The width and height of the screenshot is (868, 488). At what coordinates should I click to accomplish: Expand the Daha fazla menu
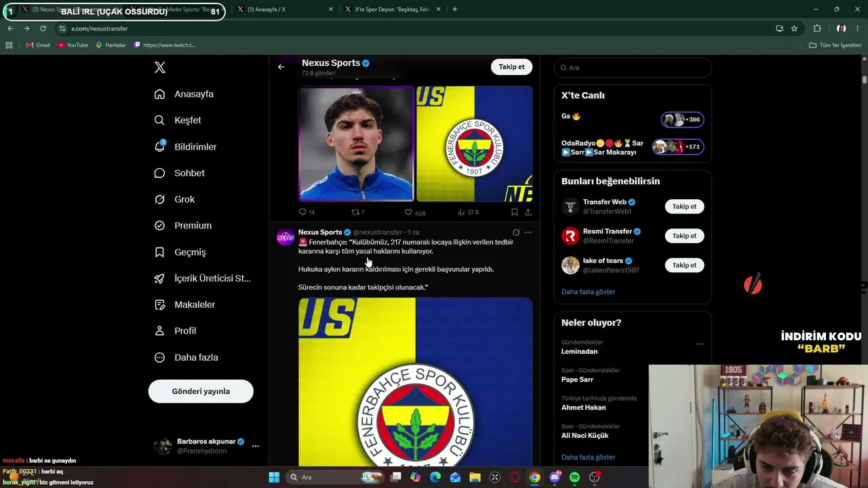click(x=186, y=357)
